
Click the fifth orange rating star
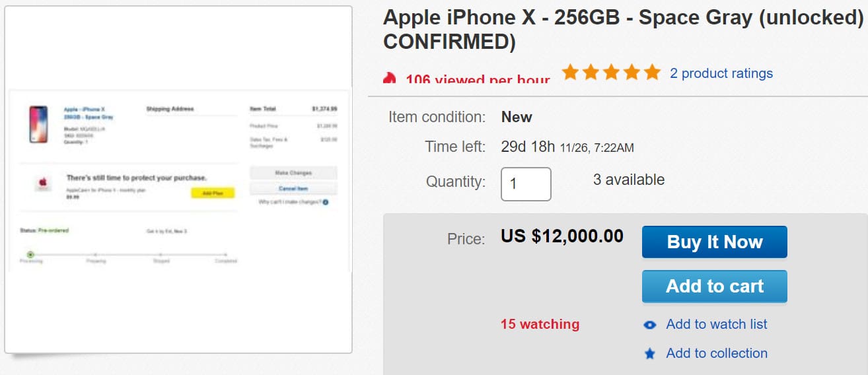pos(651,73)
